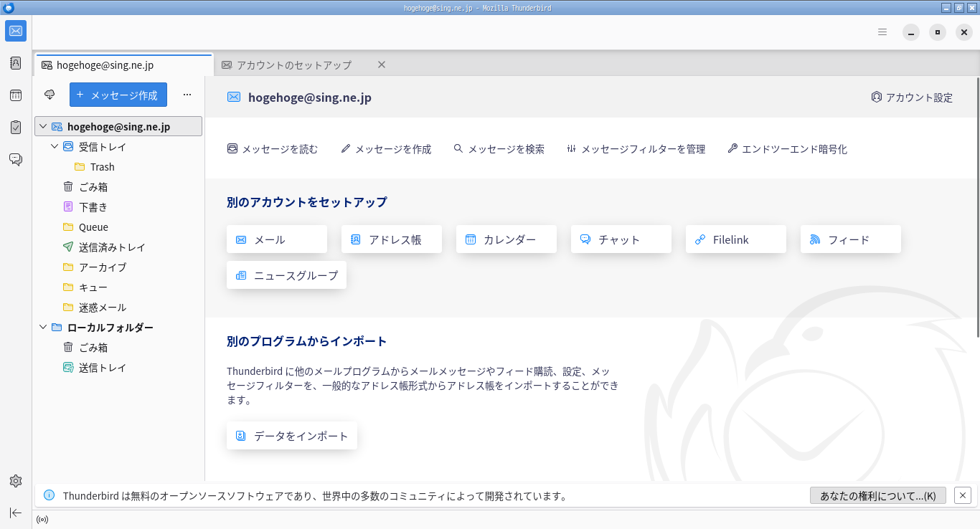Image resolution: width=980 pixels, height=529 pixels.
Task: Open the Settings gear icon
Action: click(x=16, y=480)
